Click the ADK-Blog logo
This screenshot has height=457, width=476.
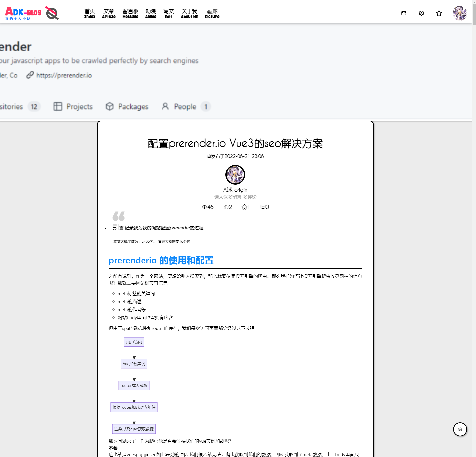(x=23, y=13)
